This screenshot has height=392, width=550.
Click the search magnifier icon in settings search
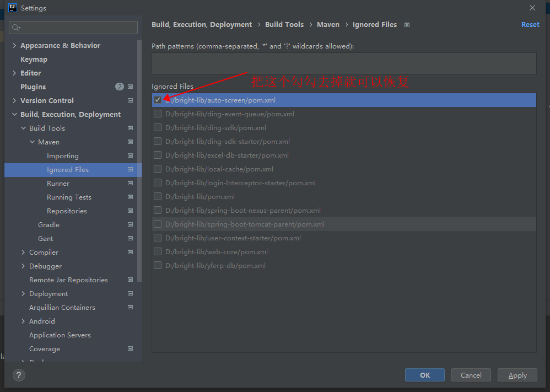click(16, 28)
